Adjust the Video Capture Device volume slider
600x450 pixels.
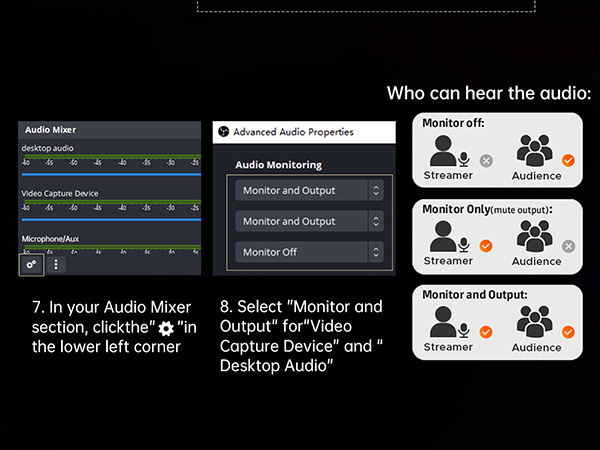click(111, 220)
